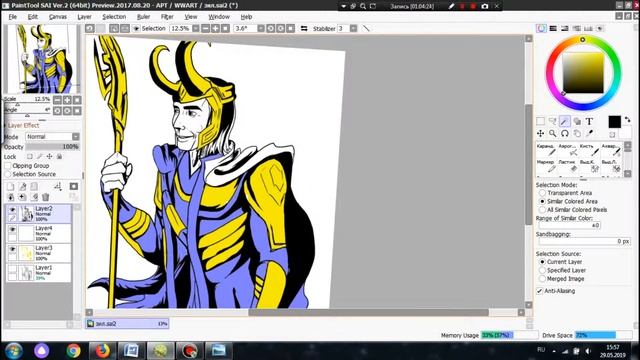Select All Similar Colored Pixels mode
Viewport: 640px width, 360px height.
tap(542, 209)
